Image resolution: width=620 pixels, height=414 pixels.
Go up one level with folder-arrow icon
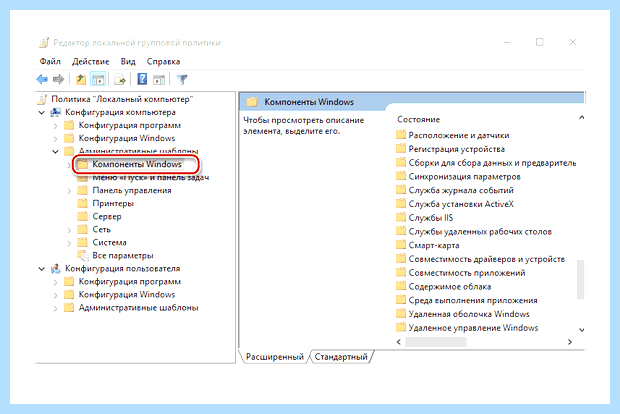(81, 79)
